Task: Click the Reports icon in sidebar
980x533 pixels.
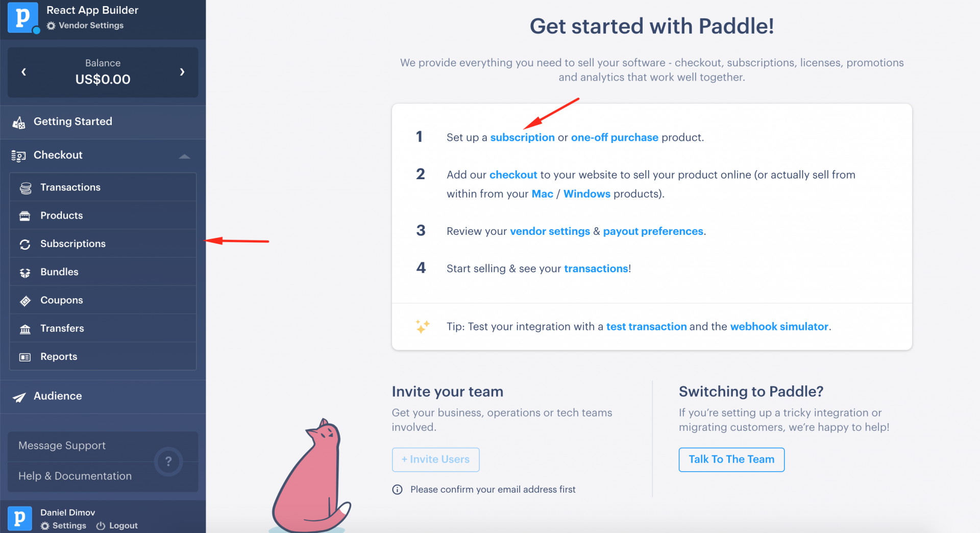Action: pyautogui.click(x=25, y=357)
